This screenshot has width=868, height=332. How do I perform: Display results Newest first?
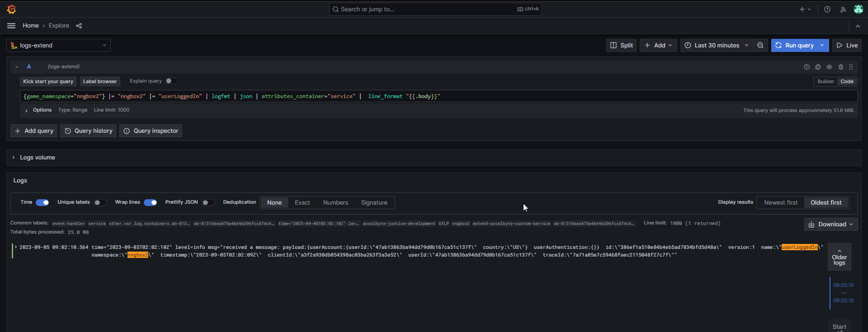click(x=781, y=202)
